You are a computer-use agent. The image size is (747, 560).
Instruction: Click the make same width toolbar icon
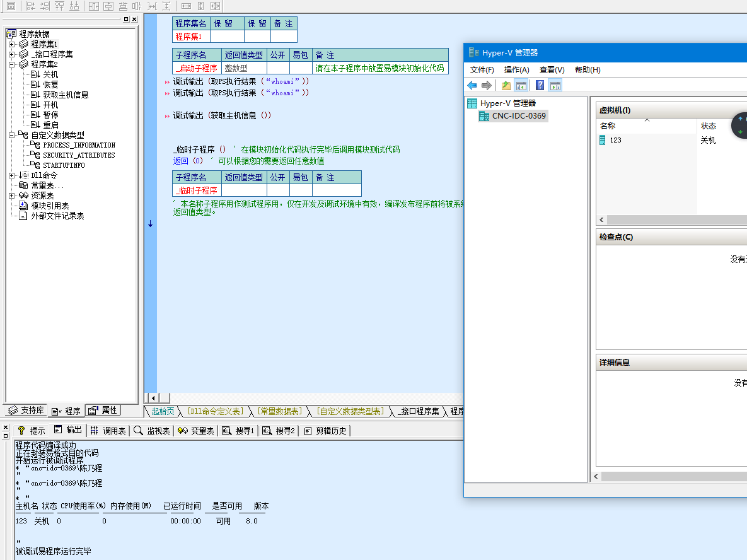(x=186, y=6)
